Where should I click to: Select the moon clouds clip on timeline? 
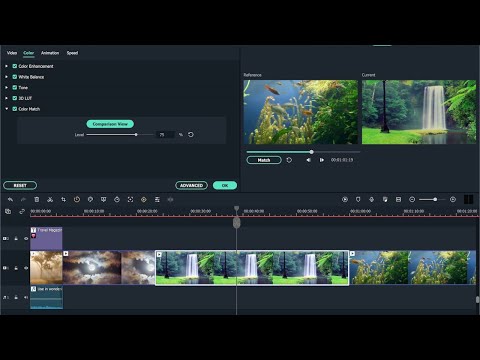point(109,268)
